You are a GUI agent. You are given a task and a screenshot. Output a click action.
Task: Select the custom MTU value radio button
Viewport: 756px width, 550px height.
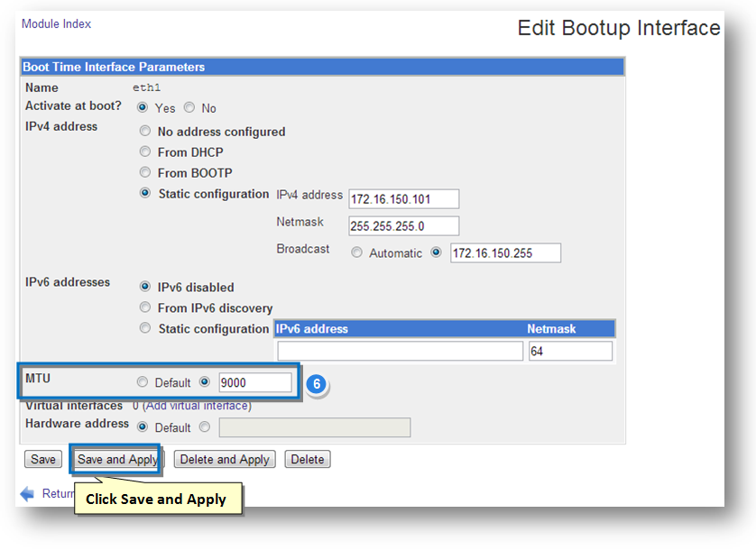click(205, 381)
